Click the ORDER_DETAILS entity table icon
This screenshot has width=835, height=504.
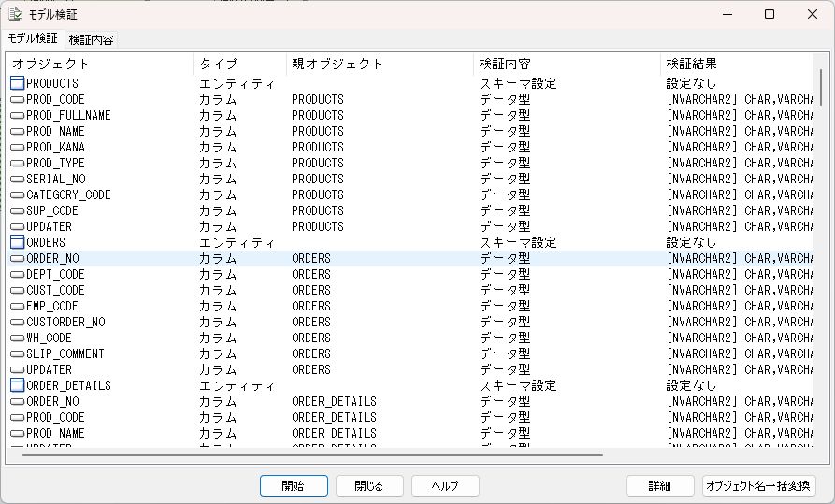pos(18,385)
